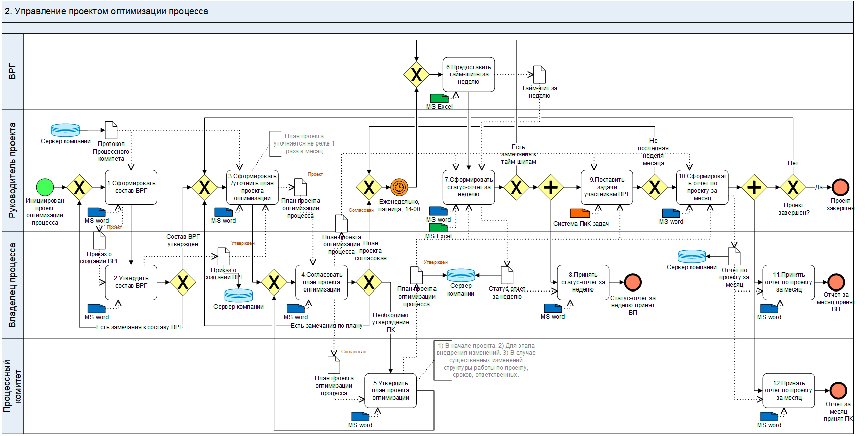Click the Владелец процесса lane header
Screen dimensions: 868x436
tap(13, 285)
